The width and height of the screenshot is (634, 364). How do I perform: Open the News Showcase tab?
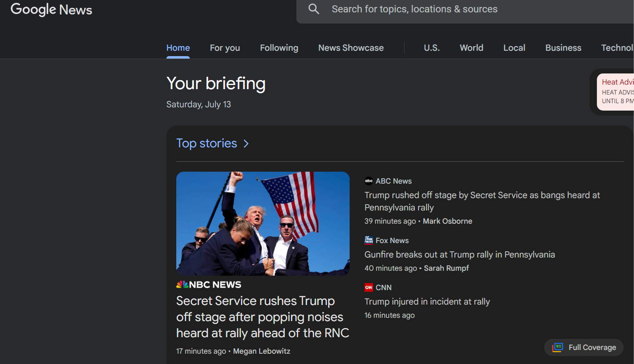[x=351, y=48]
